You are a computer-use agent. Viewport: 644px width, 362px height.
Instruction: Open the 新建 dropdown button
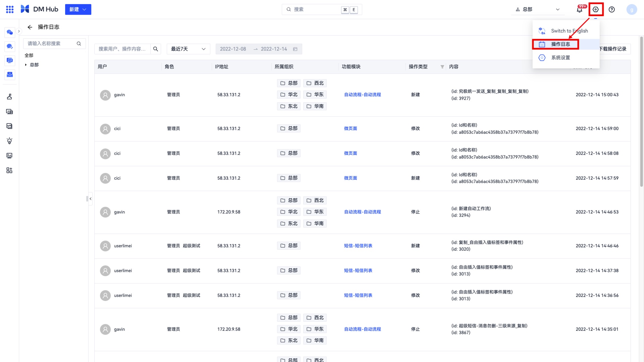78,9
